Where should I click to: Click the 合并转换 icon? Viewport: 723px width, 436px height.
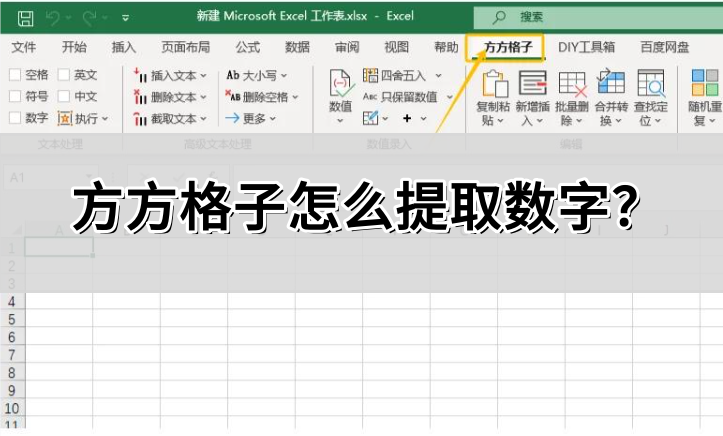click(611, 82)
